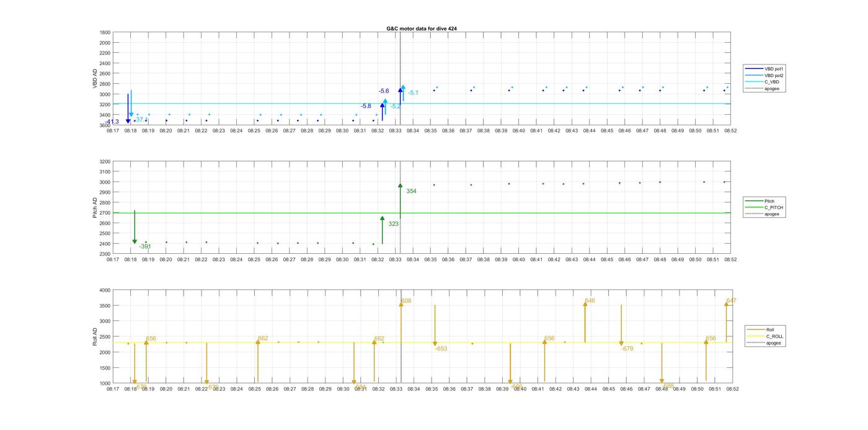
Task: Click the "-41.3" VBD annotation
Action: (x=112, y=122)
